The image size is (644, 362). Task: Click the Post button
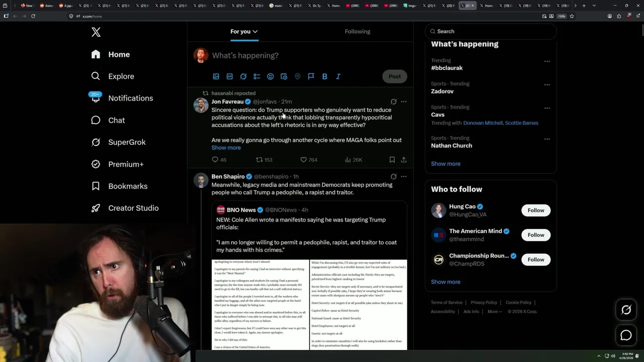click(x=394, y=76)
